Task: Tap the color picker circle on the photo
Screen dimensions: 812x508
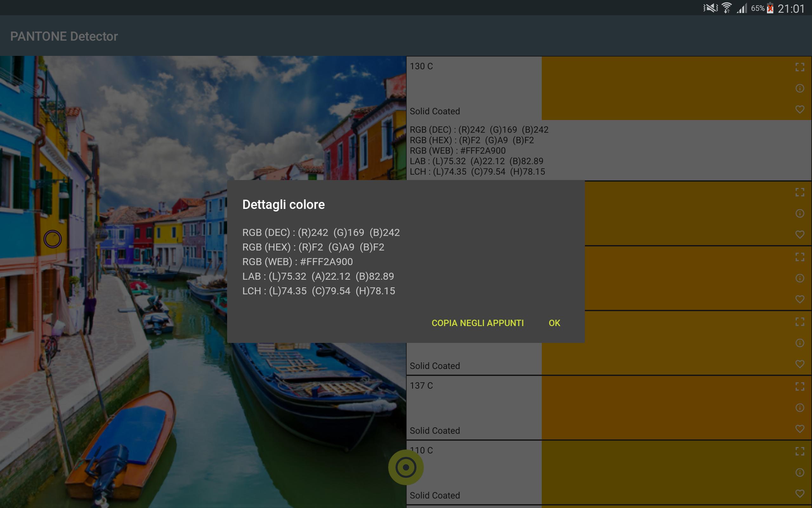Action: [53, 239]
